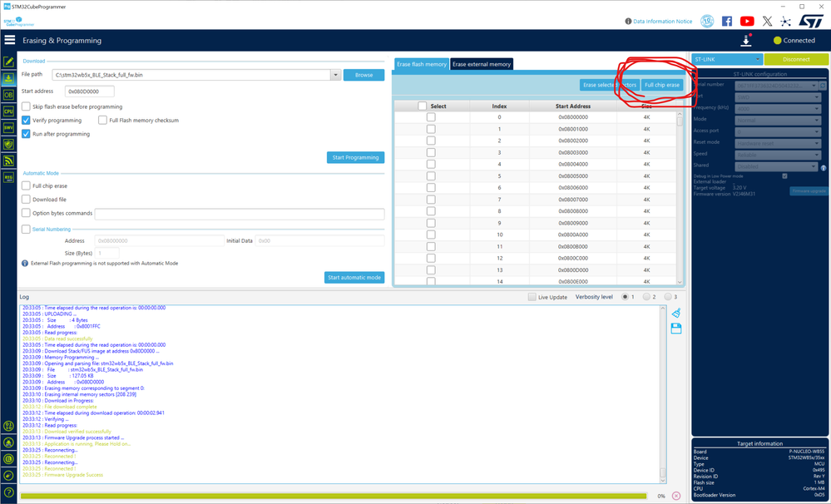Refresh the ST-LINK serial number list
831x504 pixels.
pos(823,86)
